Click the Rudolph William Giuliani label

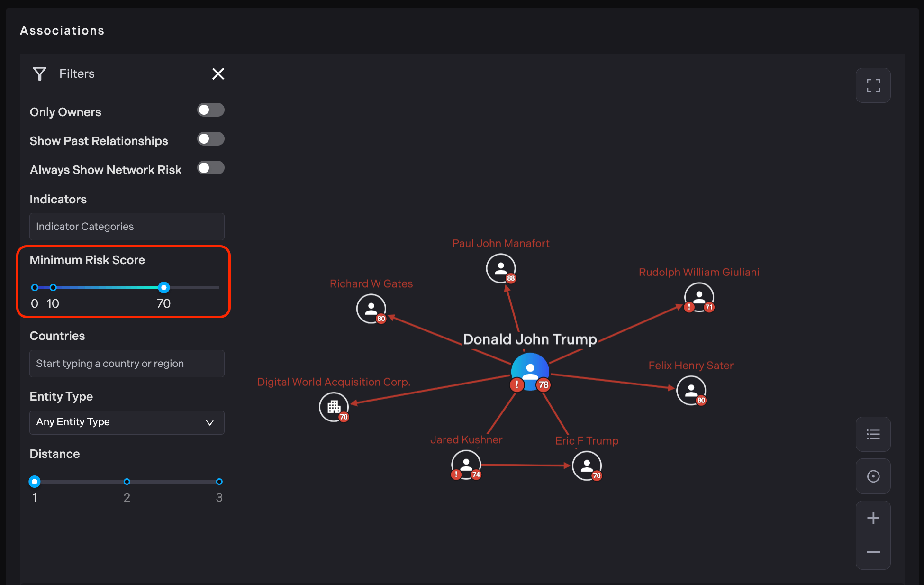[698, 272]
